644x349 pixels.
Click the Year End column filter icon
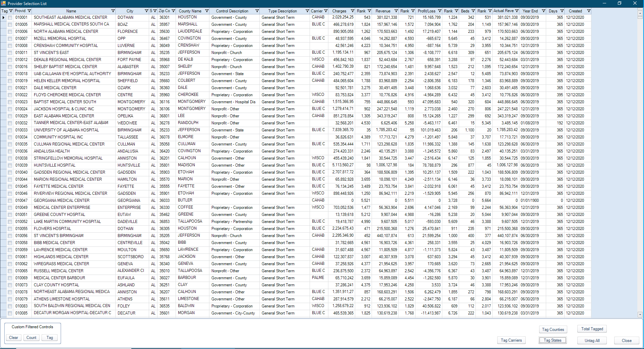(x=543, y=11)
